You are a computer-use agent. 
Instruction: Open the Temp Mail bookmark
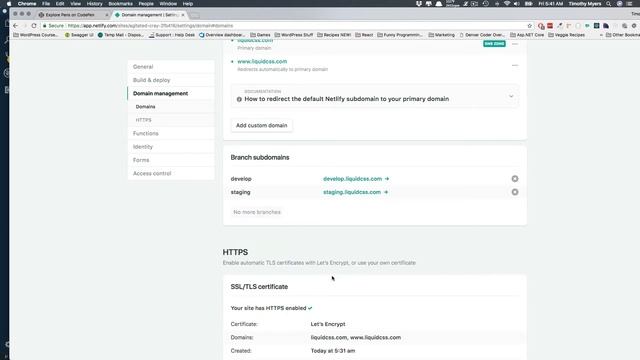click(x=120, y=35)
